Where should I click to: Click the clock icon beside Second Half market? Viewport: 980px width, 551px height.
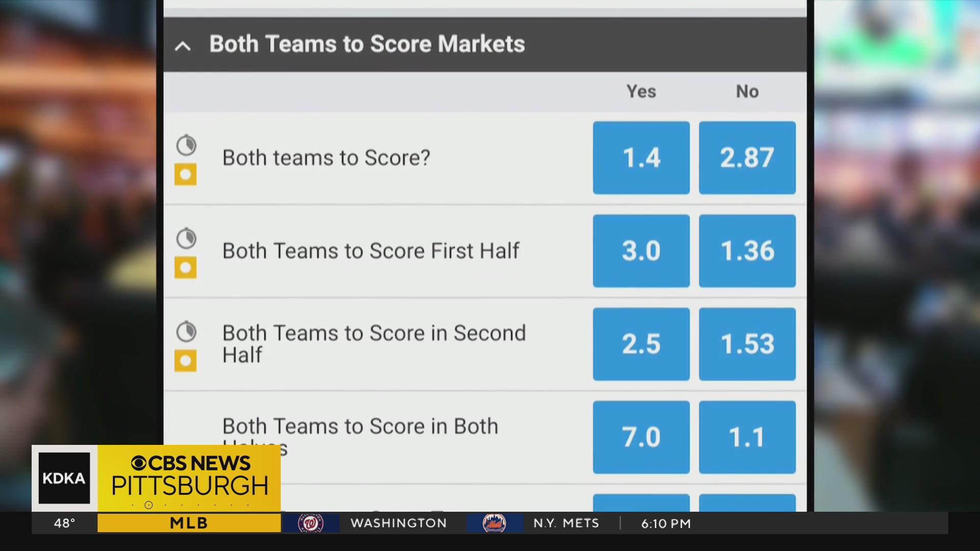pyautogui.click(x=186, y=332)
